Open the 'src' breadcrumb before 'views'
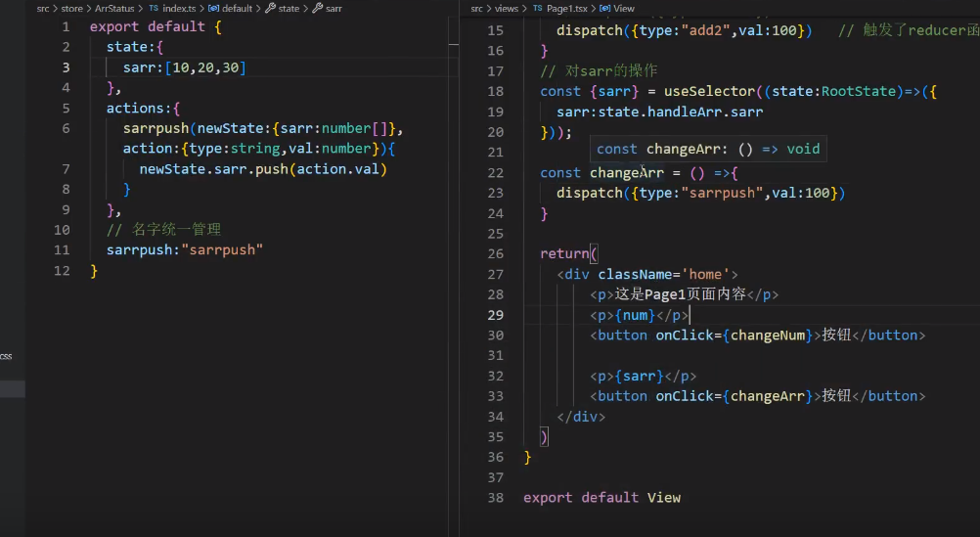 477,8
